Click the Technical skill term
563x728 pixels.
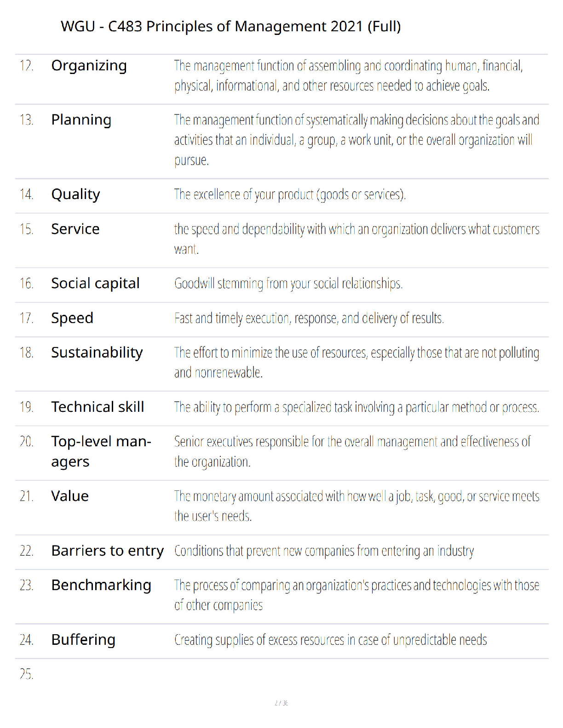click(x=98, y=407)
